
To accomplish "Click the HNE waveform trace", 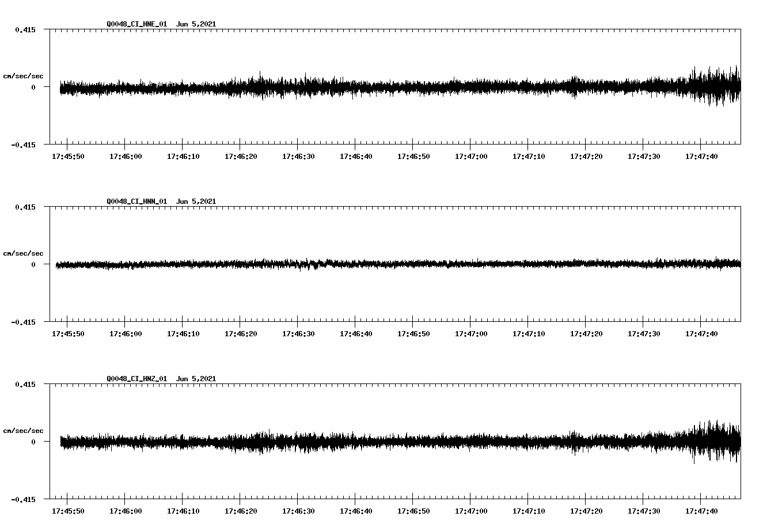I will (400, 87).
